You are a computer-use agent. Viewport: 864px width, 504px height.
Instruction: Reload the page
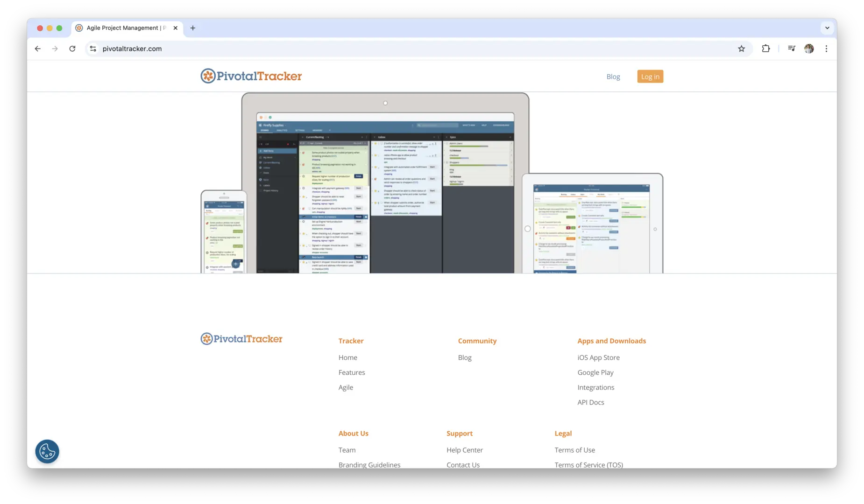coord(72,49)
